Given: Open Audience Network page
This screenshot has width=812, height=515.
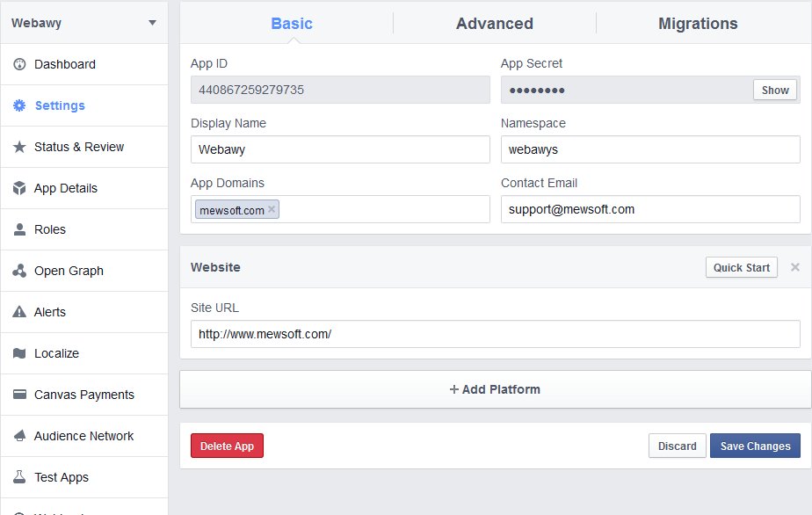Looking at the screenshot, I should pos(83,436).
